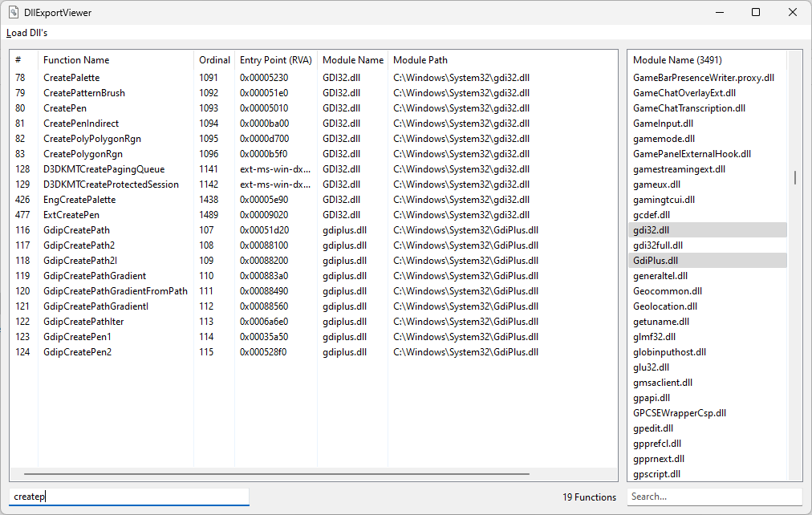
Task: Click the DllExportViewer app icon in title bar
Action: coord(14,12)
